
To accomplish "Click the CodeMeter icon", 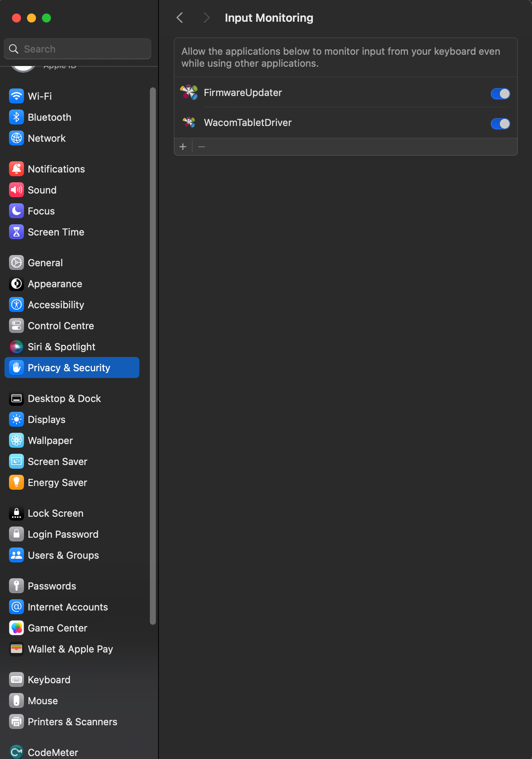I will tap(16, 752).
